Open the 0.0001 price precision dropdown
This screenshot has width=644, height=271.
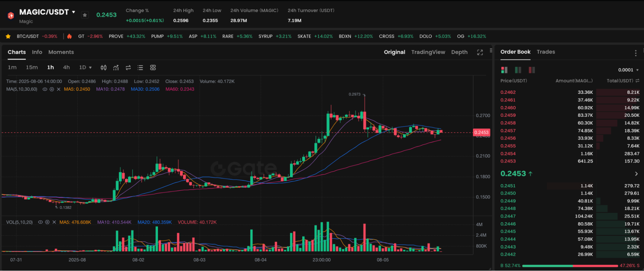(x=628, y=70)
